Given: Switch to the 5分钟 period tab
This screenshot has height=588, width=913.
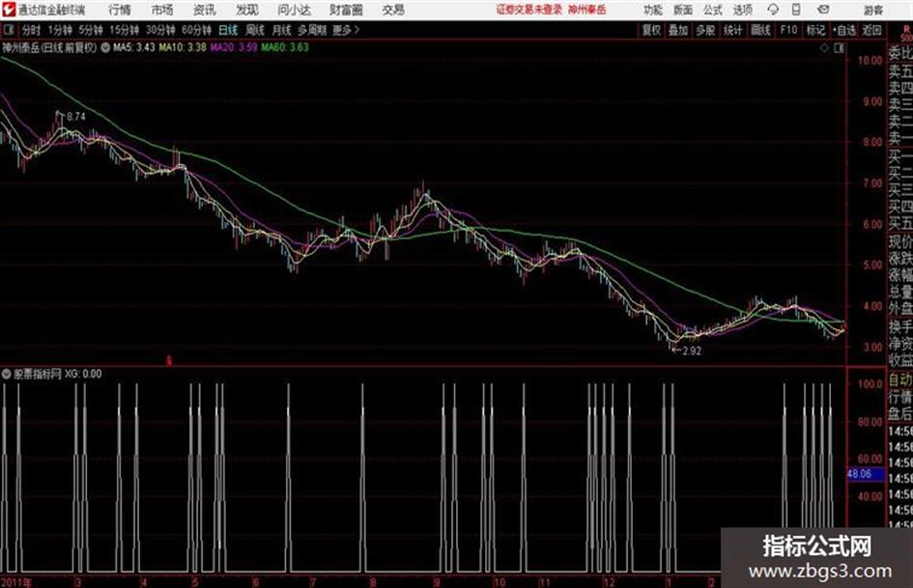Looking at the screenshot, I should click(x=90, y=30).
